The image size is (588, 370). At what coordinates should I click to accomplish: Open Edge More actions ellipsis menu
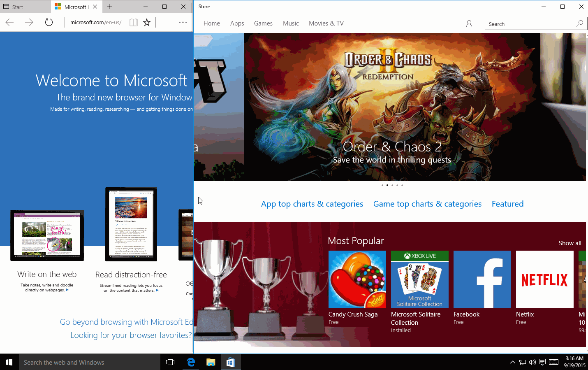click(x=183, y=23)
